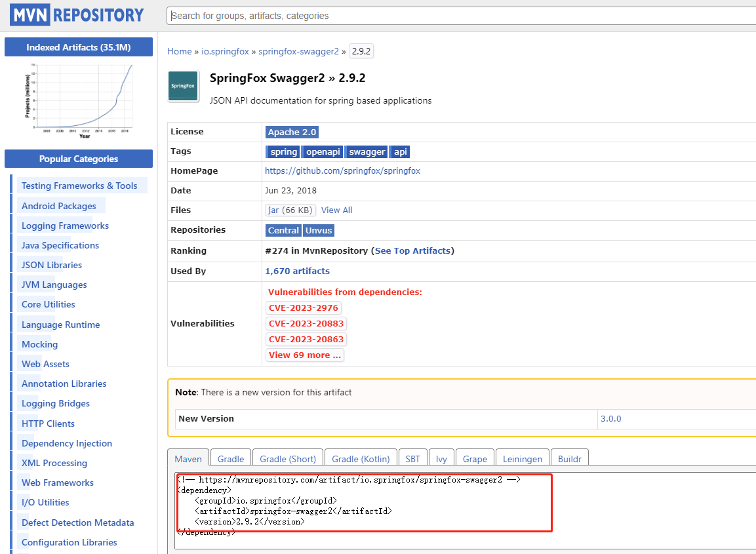Open Dependency Injection category

[x=66, y=444]
